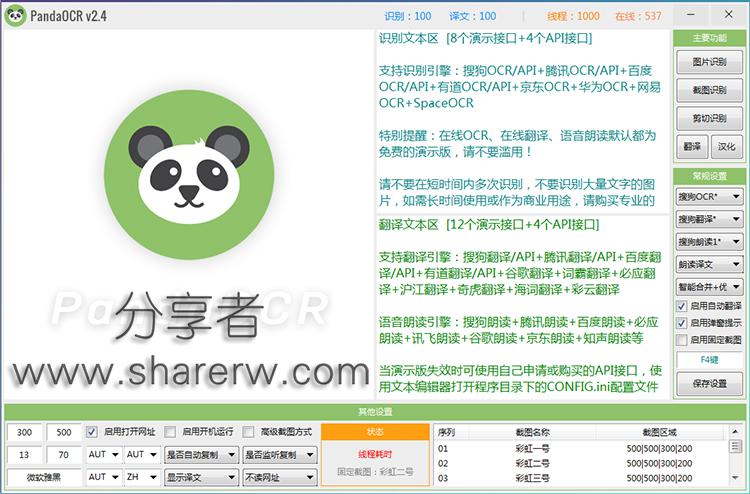Click the 截图区域 column header
The height and width of the screenshot is (494, 750).
(660, 432)
